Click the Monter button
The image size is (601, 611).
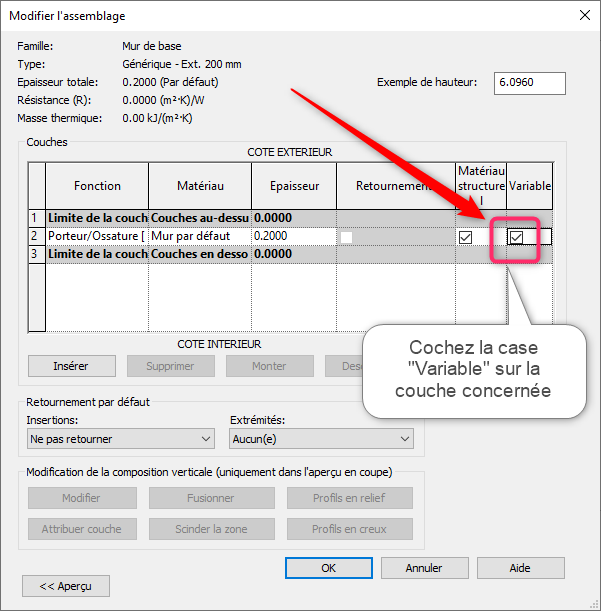click(269, 366)
